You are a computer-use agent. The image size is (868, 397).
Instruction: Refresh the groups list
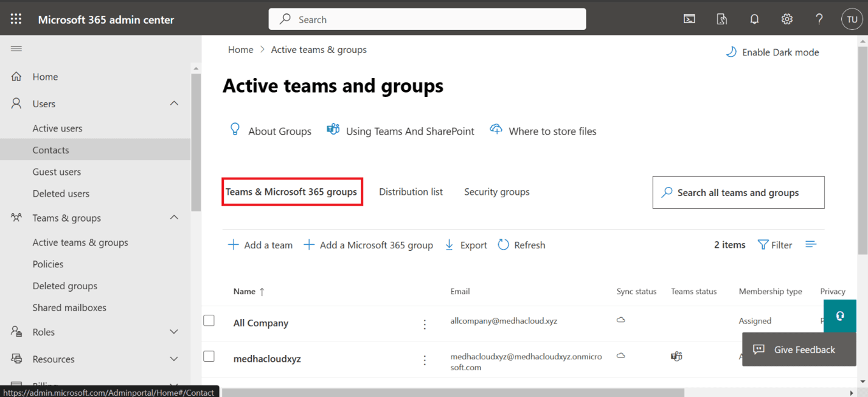[x=521, y=245]
